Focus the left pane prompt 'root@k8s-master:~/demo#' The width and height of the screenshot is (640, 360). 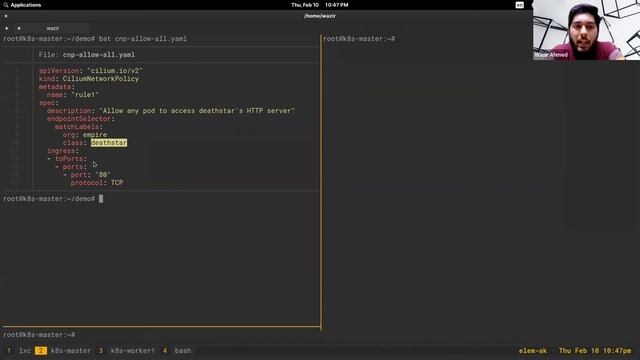point(49,199)
